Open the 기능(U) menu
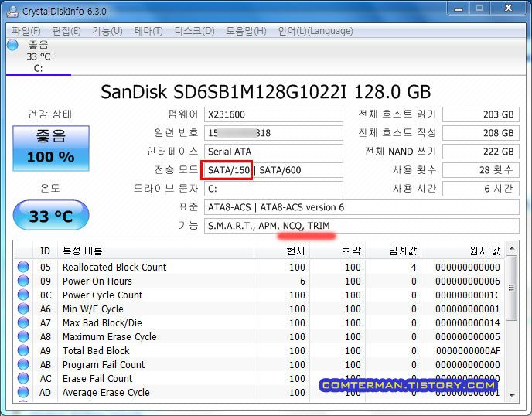 [x=107, y=31]
